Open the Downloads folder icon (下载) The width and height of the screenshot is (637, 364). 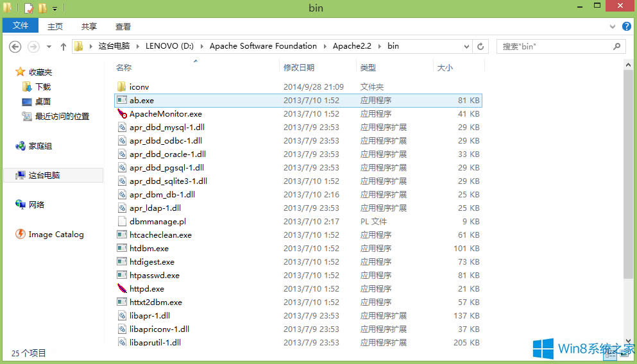pyautogui.click(x=27, y=87)
